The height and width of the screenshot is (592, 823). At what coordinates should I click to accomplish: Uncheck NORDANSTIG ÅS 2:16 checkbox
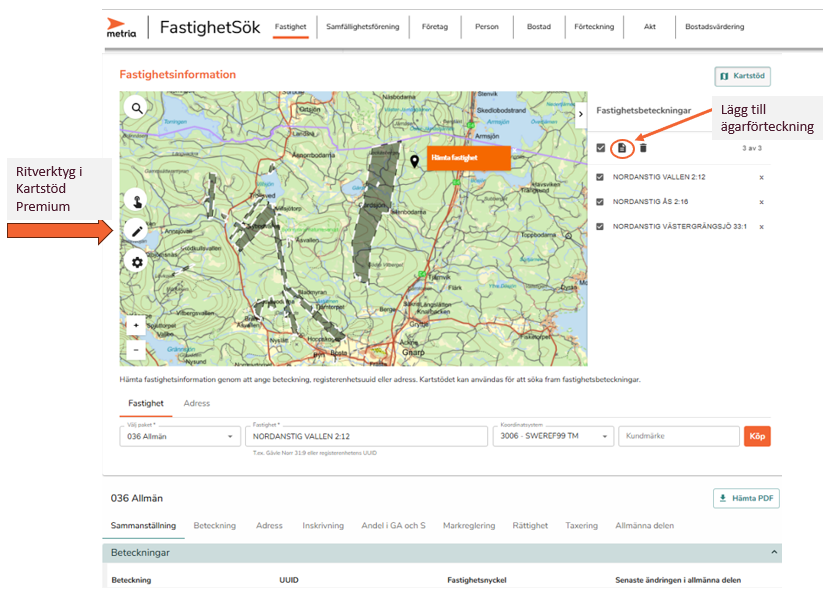tap(600, 202)
